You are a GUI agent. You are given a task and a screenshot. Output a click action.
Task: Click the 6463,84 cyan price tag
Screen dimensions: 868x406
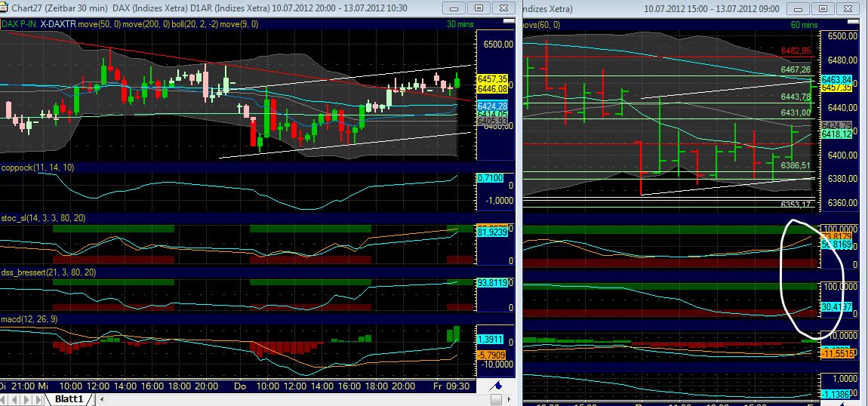(x=836, y=80)
